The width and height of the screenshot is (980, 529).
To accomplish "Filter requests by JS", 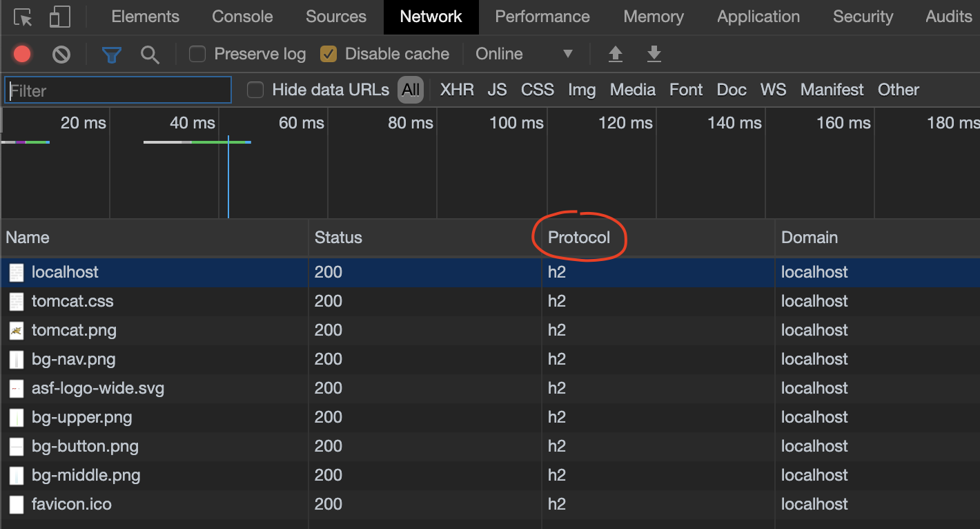I will tap(497, 90).
